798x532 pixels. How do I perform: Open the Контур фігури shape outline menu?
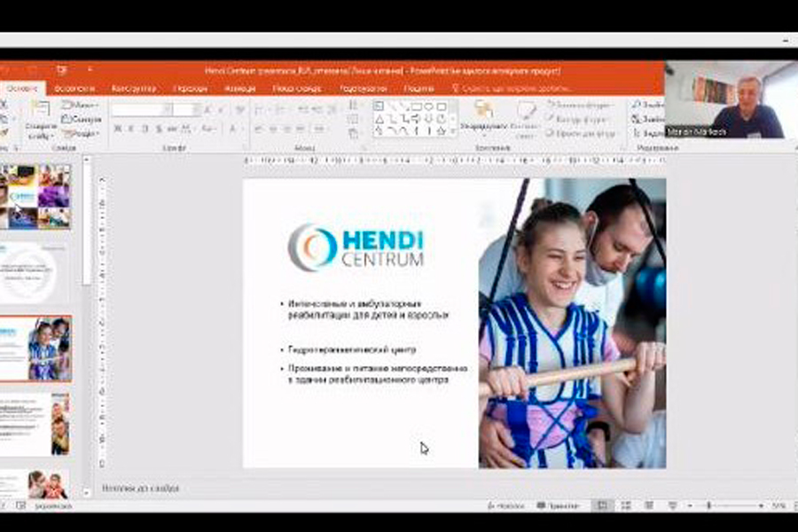coord(577,119)
